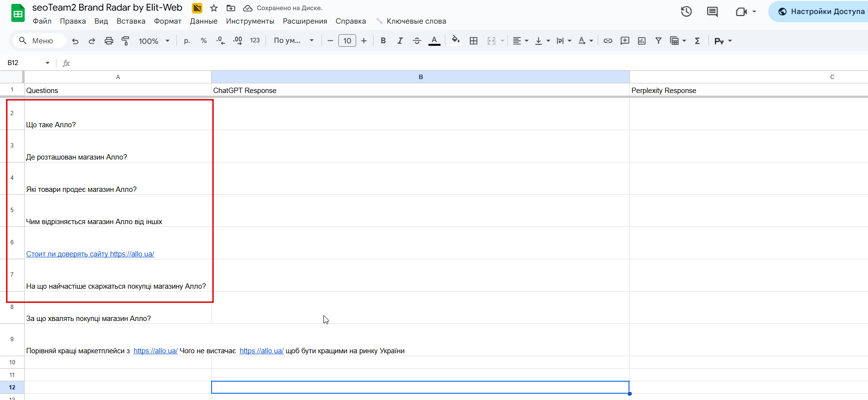Follow the 'Стоит ли доверять сайту' link
The height and width of the screenshot is (400, 868).
90,254
